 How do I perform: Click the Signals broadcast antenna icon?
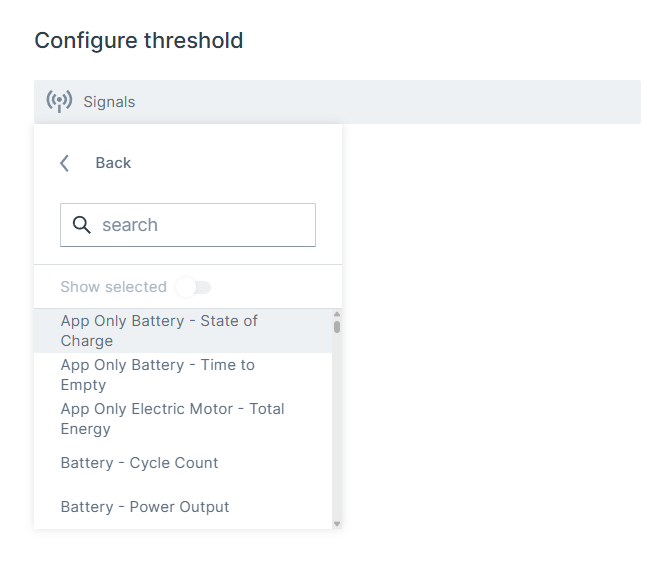pos(59,102)
